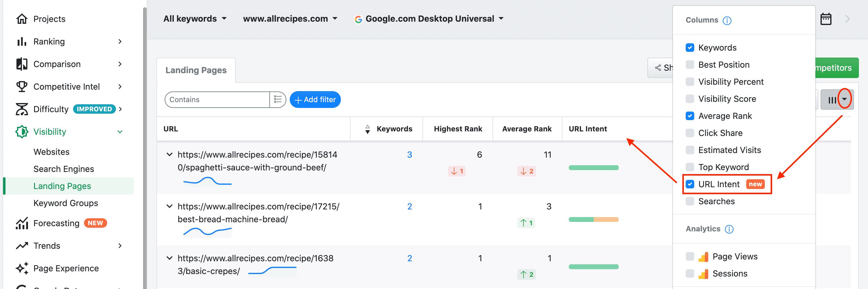Enable Page Views analytics checkbox

[x=690, y=257]
